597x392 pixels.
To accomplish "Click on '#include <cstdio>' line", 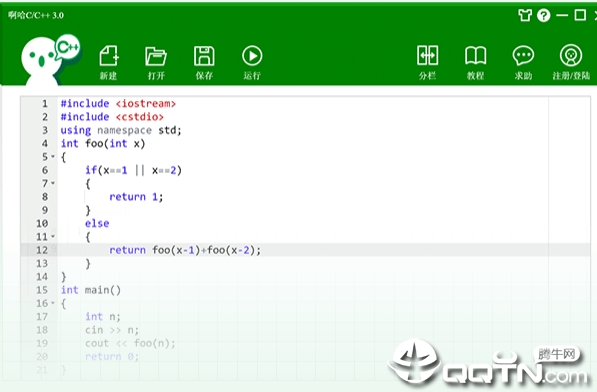I will [112, 117].
